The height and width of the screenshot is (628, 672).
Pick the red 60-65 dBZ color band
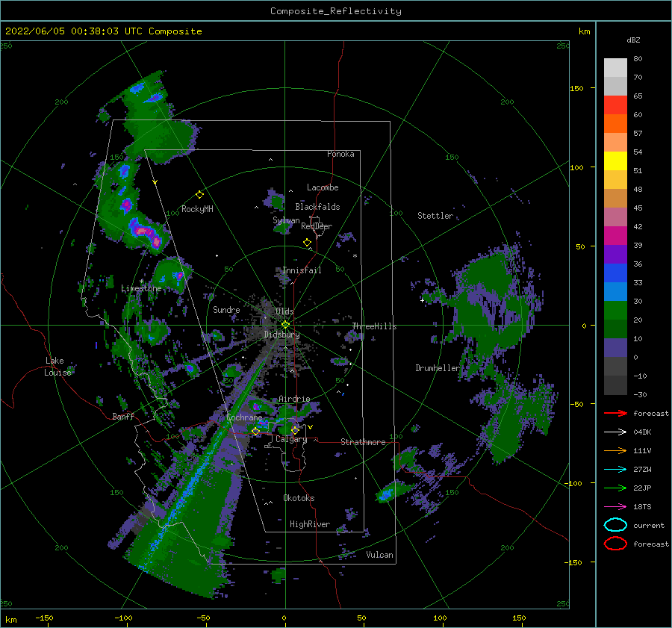(615, 105)
